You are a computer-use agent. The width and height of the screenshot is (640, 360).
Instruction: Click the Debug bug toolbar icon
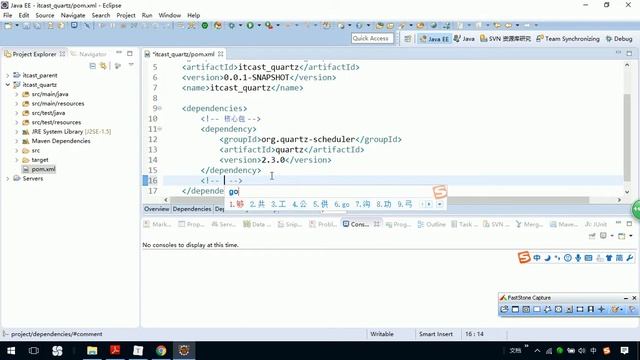pos(231,25)
